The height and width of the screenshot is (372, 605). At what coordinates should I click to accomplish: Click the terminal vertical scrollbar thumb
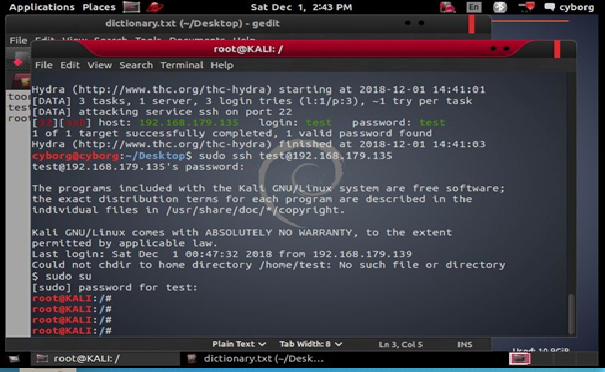click(x=571, y=314)
